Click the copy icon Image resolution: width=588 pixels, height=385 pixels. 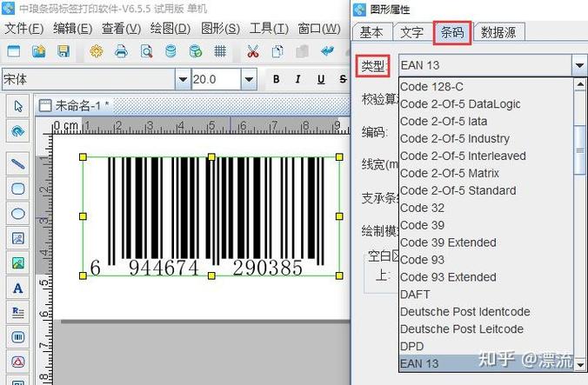tap(277, 51)
